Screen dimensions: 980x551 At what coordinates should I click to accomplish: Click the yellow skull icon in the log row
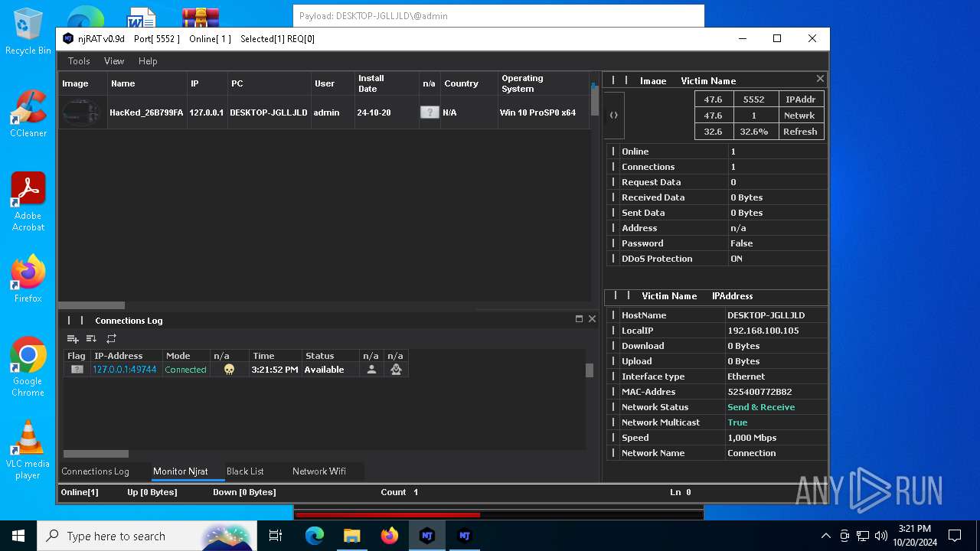point(229,370)
